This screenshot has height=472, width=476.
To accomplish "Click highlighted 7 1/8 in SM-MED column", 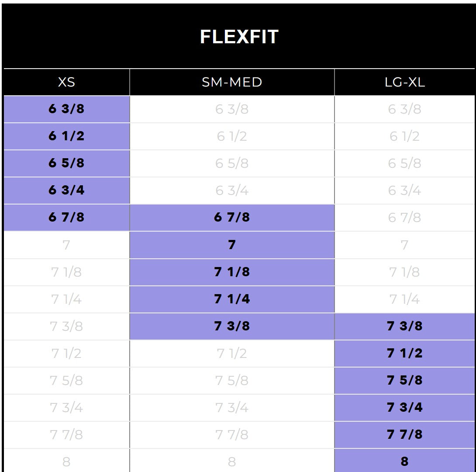I will [232, 272].
